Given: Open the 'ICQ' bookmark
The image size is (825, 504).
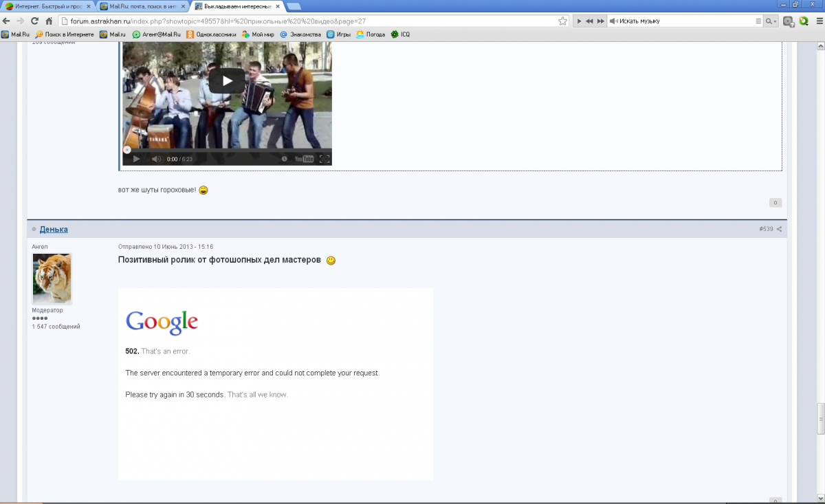Looking at the screenshot, I should coord(400,34).
